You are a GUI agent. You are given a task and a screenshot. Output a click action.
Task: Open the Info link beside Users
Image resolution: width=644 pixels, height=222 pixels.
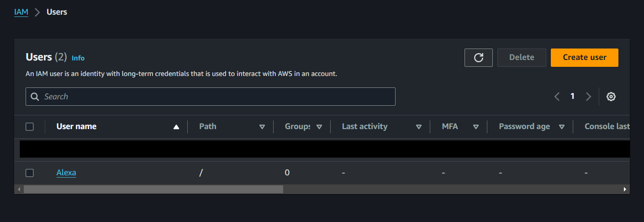(x=78, y=58)
